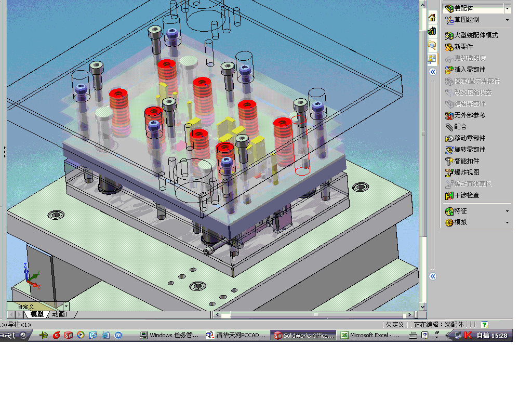Screen dimensions: 532x399
Task: Select the active command panel tab icon
Action: click(432, 59)
